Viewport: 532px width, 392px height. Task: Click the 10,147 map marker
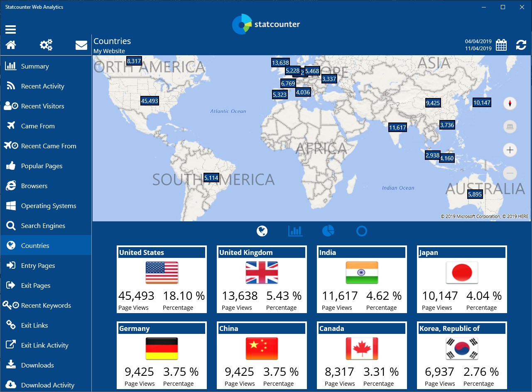pos(482,103)
